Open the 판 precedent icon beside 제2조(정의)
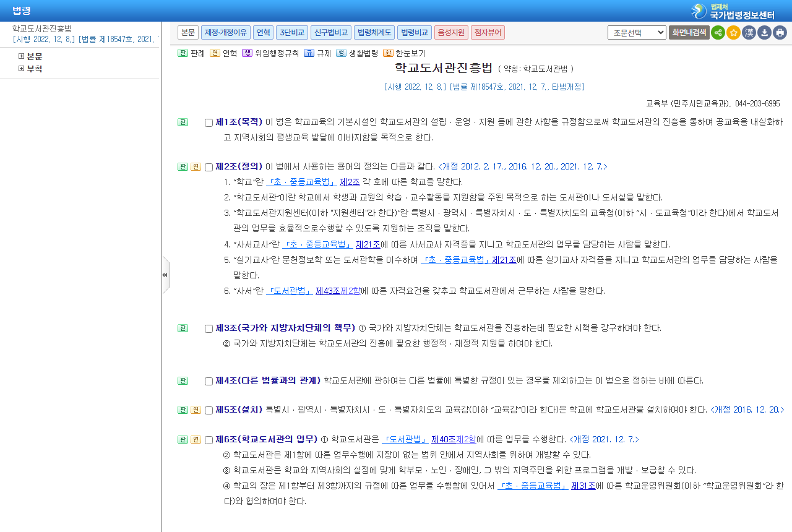Image resolution: width=792 pixels, height=532 pixels. pos(183,167)
